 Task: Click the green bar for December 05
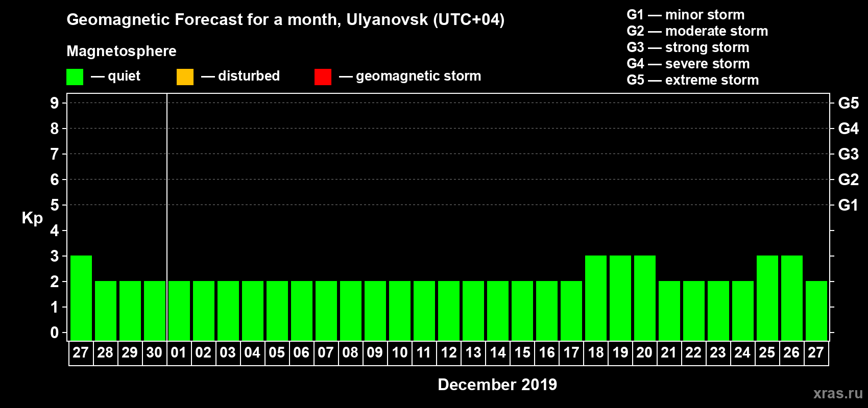click(277, 311)
